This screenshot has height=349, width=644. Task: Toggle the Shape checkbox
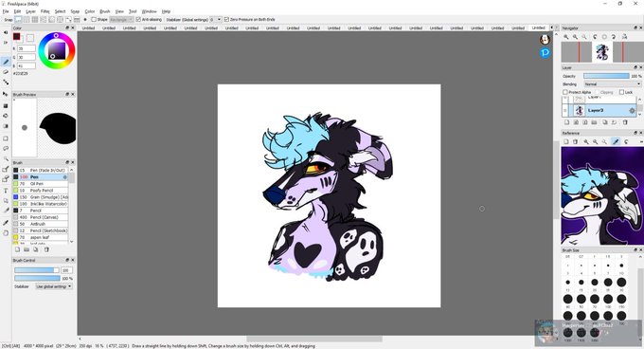[x=94, y=19]
